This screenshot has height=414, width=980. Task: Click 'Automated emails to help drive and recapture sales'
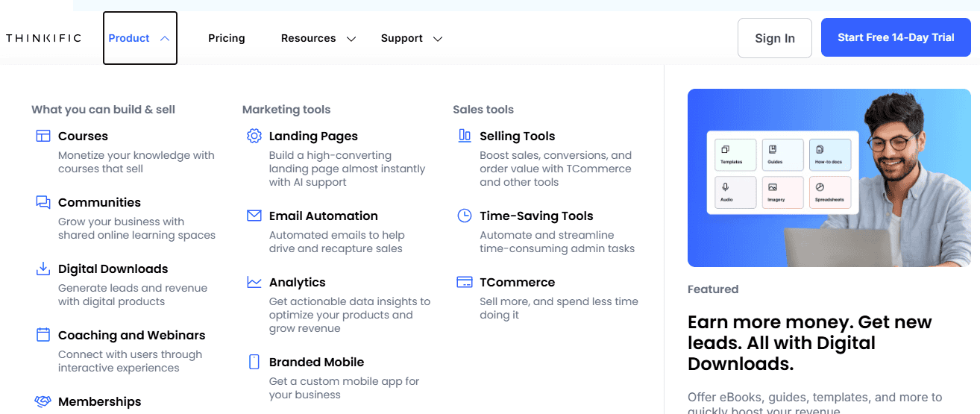337,242
